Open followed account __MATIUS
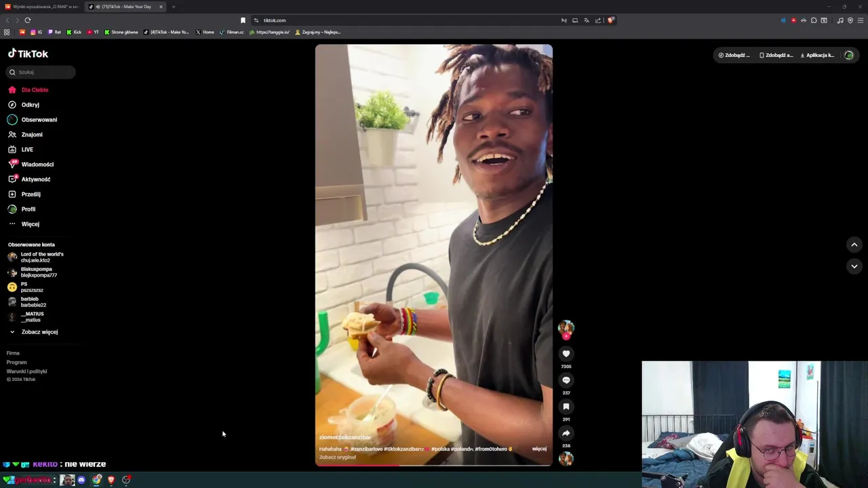 tap(26, 317)
